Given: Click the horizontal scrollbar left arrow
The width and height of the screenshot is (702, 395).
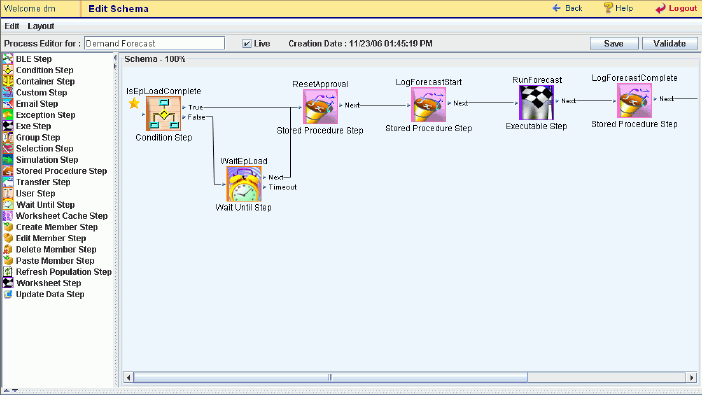Looking at the screenshot, I should pos(128,378).
